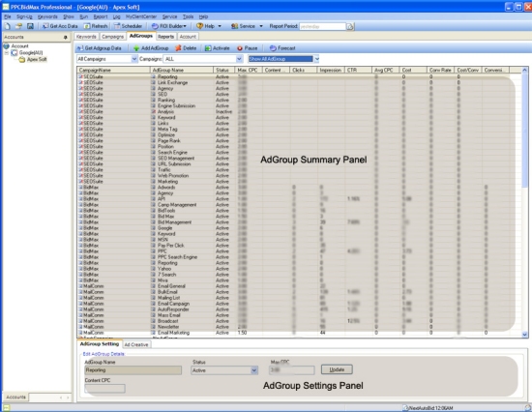Click the New file toolbar icon
Screen dimensions: 532x412
click(x=7, y=26)
